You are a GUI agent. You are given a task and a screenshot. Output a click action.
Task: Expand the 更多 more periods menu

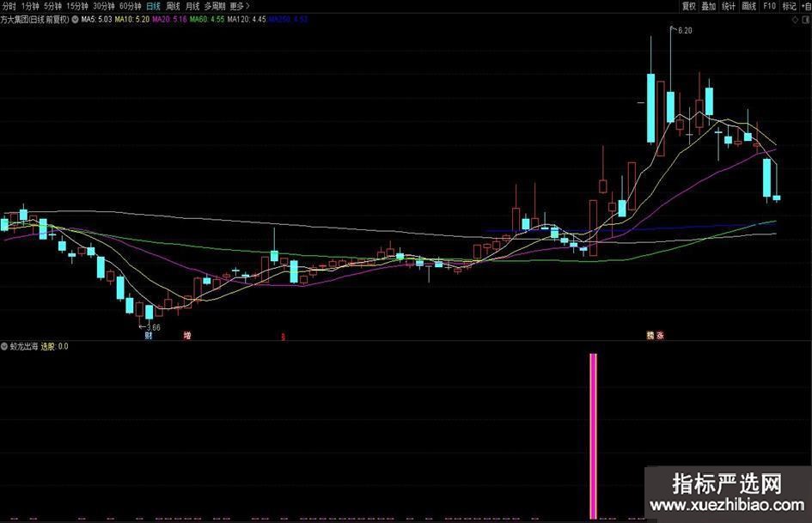[239, 6]
